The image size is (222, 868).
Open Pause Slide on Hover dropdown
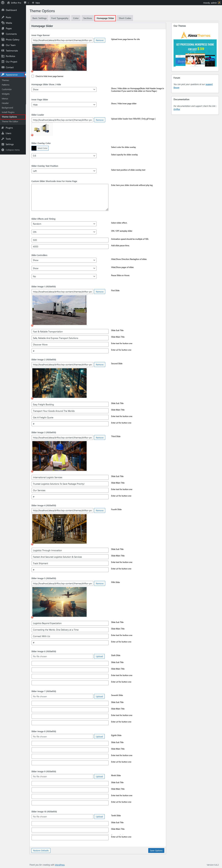pos(64,276)
